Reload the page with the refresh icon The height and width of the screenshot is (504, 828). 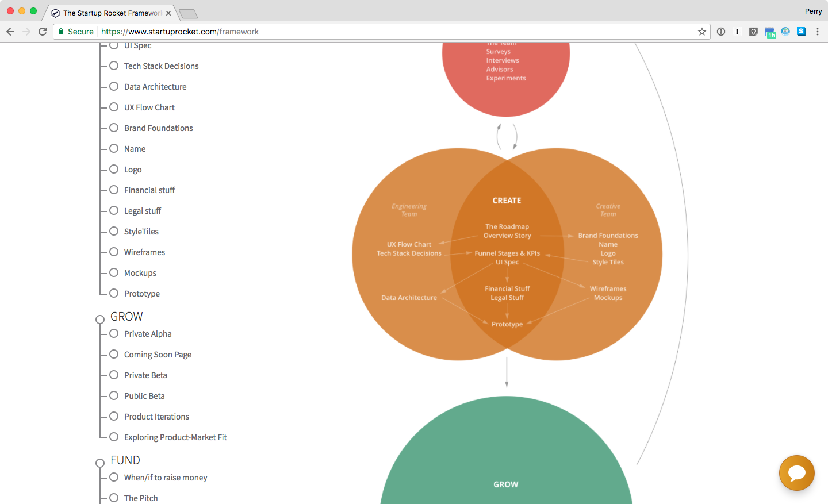(x=43, y=32)
